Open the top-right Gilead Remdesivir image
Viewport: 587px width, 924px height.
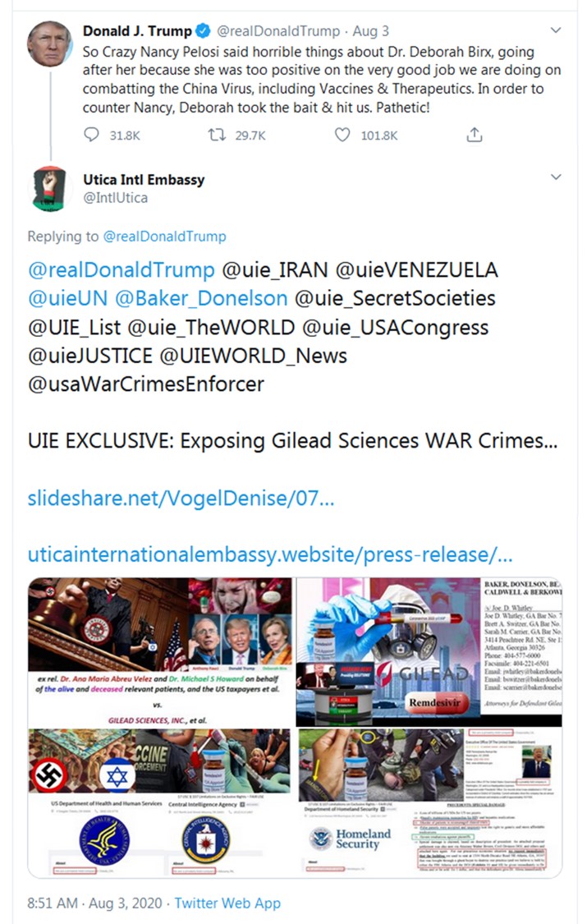429,652
